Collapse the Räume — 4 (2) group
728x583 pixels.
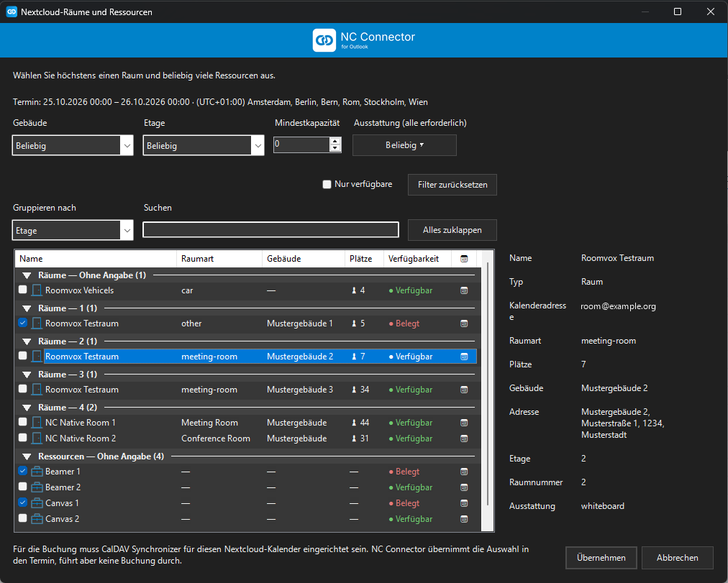27,408
